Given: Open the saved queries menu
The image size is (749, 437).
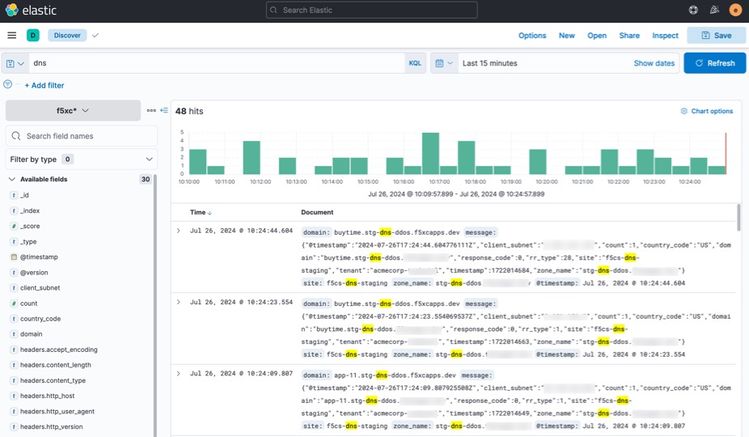Looking at the screenshot, I should pos(15,63).
